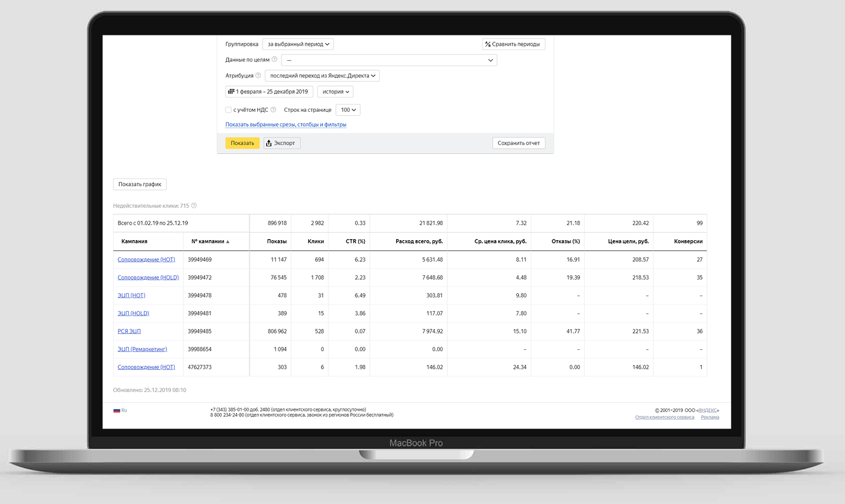Screen dimensions: 845x504
Task: Open help icon next to с учётом НДС
Action: (x=273, y=110)
